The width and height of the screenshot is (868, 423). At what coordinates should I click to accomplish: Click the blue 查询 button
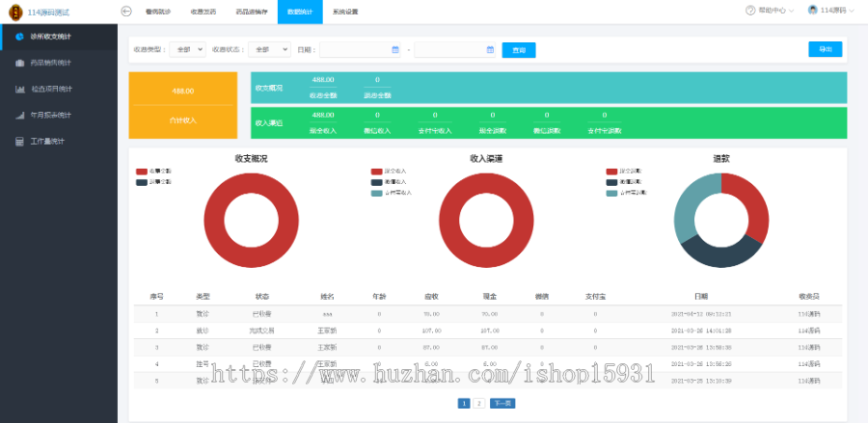tap(519, 49)
